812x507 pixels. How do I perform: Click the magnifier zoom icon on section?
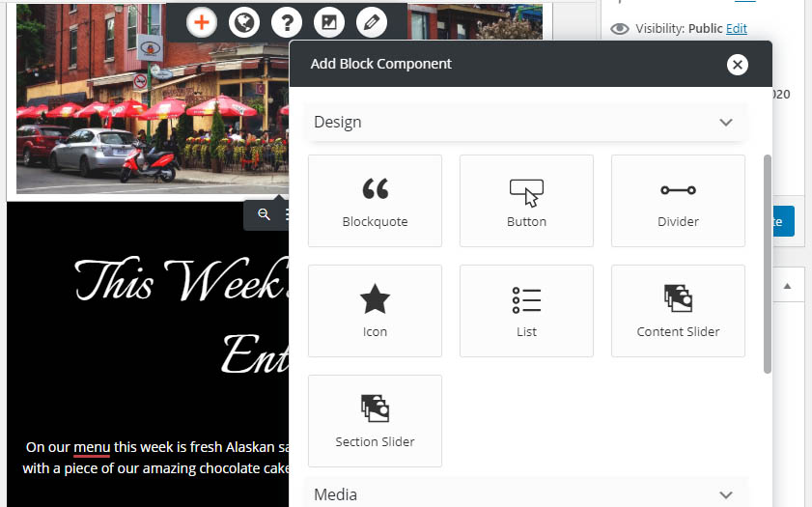click(x=264, y=215)
